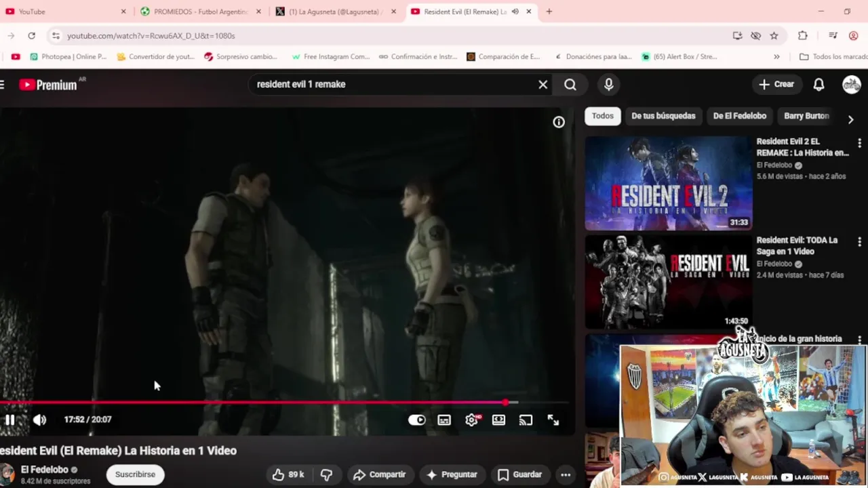Switch the player to theater mode
868x488 pixels.
click(x=498, y=420)
